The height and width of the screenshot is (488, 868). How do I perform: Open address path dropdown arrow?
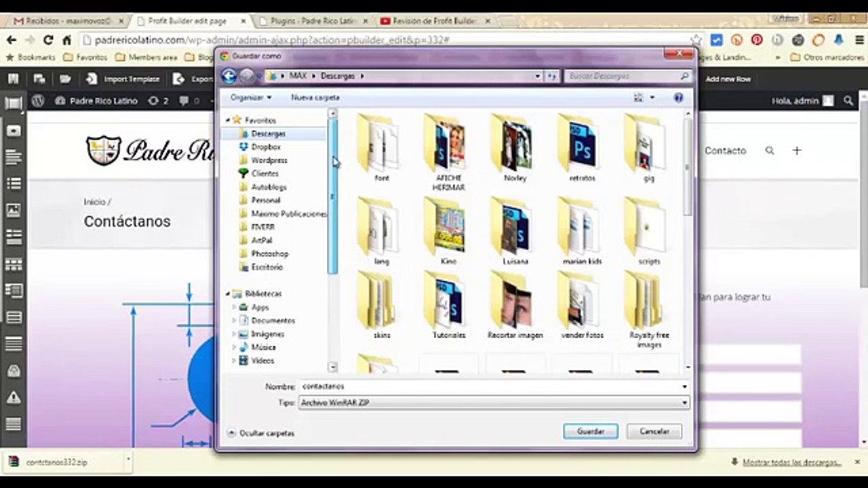538,77
